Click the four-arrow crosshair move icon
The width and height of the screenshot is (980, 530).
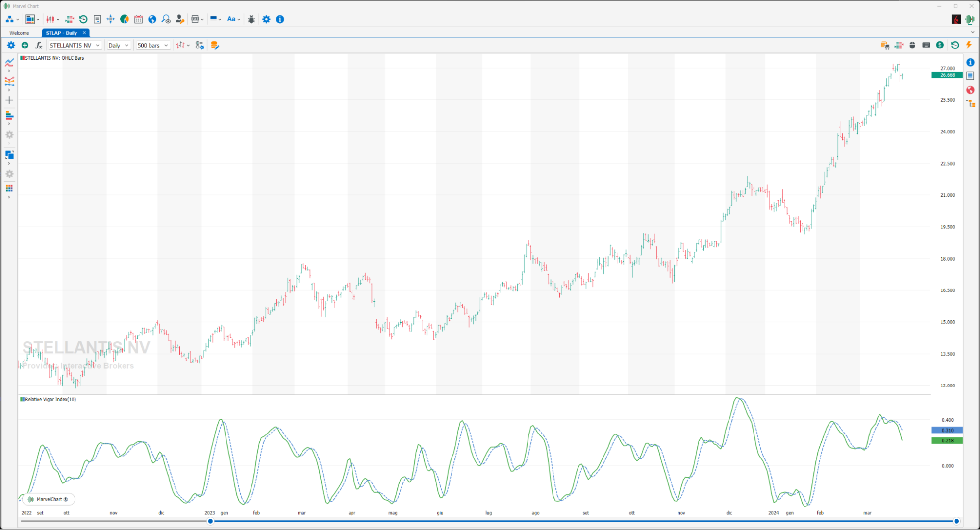111,19
